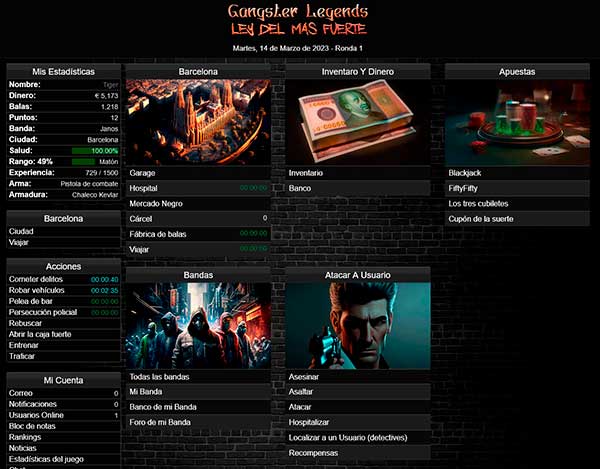
Task: Open Ciudad in the left sidebar
Action: (64, 231)
